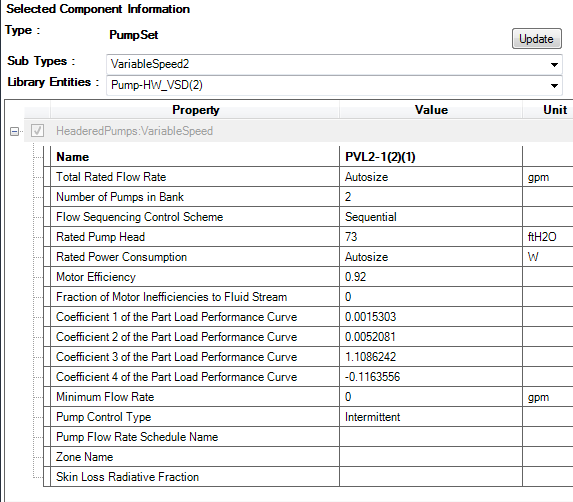Edit the Rated Pump Head value 73

click(431, 237)
